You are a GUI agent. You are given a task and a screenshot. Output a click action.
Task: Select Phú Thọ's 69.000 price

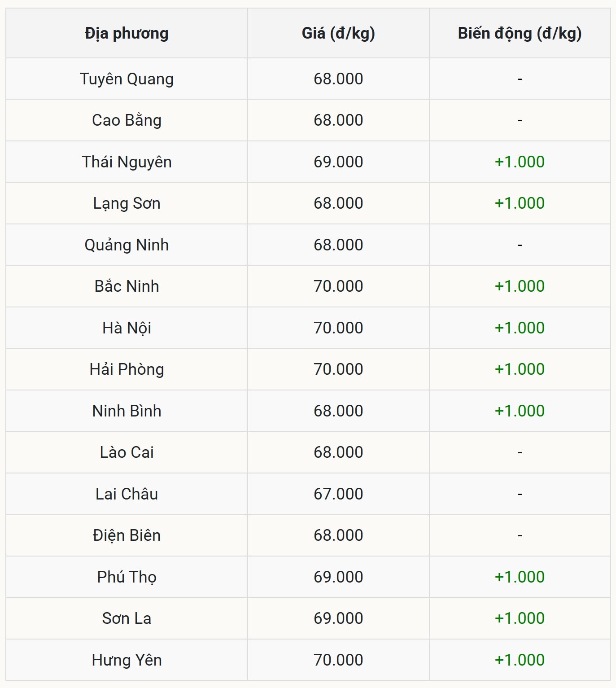(338, 577)
